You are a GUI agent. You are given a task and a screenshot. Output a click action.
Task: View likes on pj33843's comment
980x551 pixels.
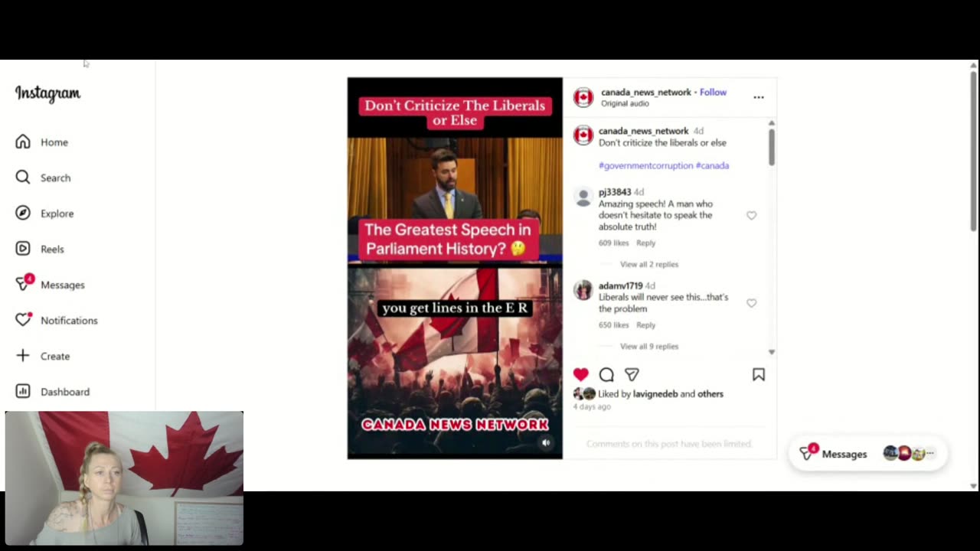[613, 243]
